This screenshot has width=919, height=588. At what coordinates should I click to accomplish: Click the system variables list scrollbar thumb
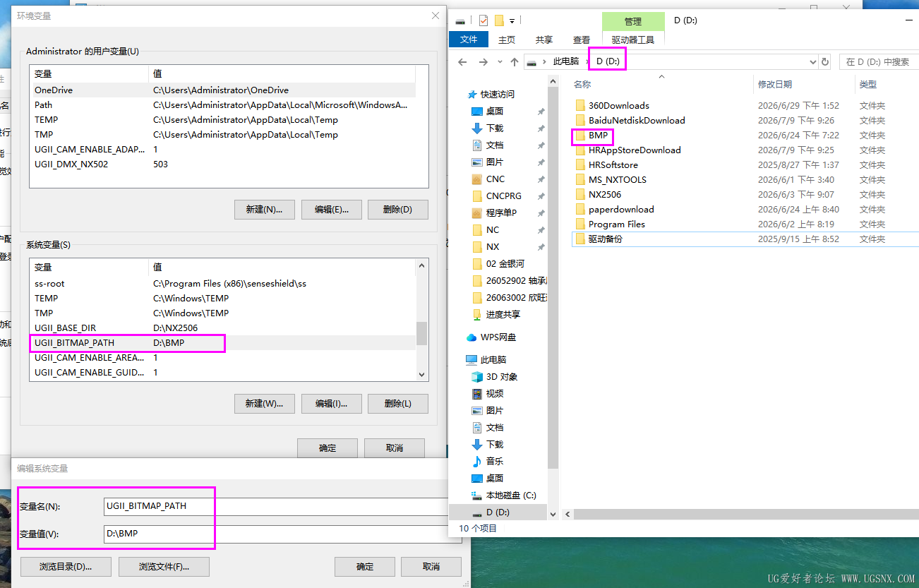coord(422,333)
